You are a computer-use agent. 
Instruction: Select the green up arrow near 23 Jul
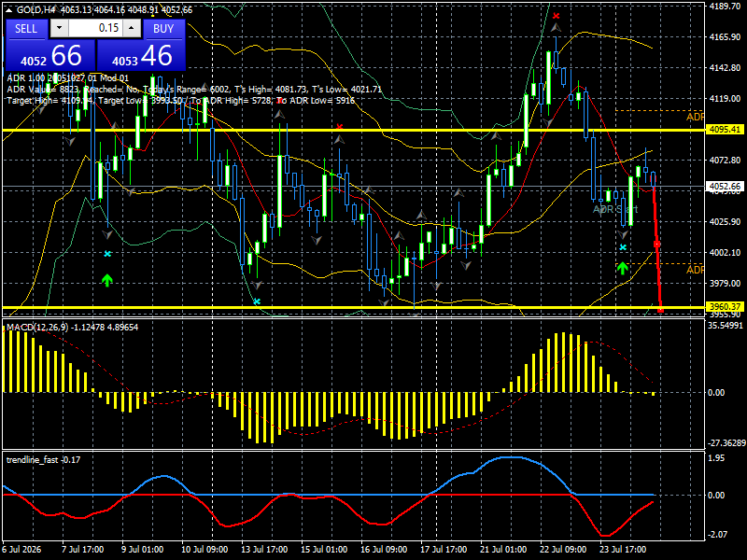(622, 268)
